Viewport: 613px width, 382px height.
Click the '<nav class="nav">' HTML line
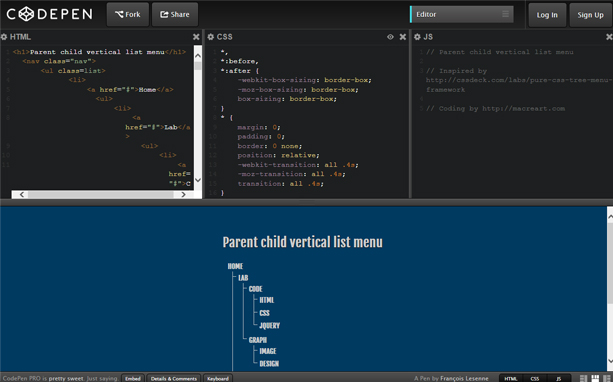click(x=59, y=61)
